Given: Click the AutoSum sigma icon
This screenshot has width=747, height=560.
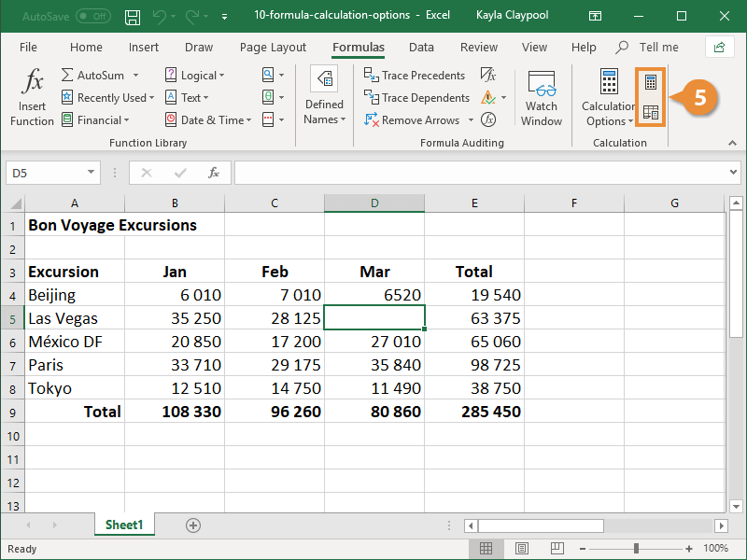Looking at the screenshot, I should (67, 76).
